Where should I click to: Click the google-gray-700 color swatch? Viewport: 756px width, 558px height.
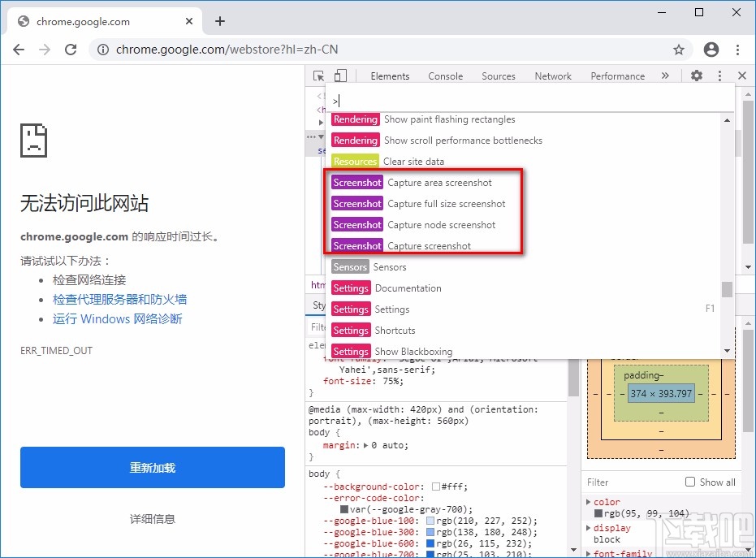coord(344,509)
